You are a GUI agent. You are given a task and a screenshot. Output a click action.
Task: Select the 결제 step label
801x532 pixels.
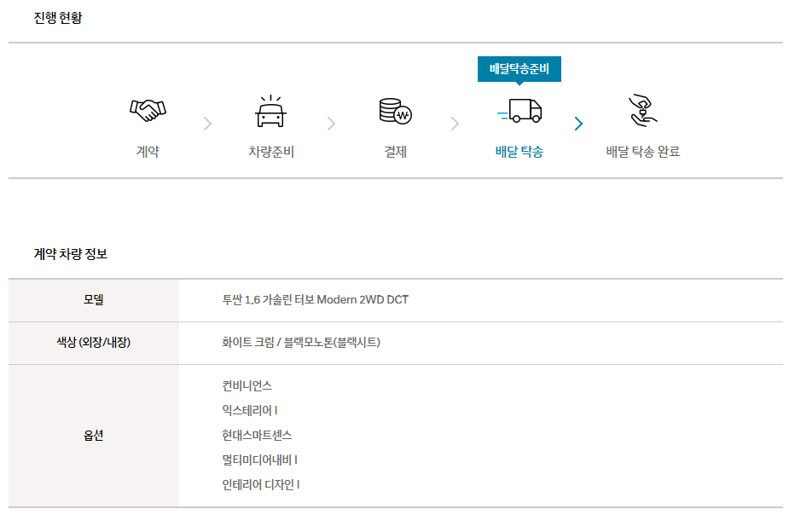coord(396,152)
